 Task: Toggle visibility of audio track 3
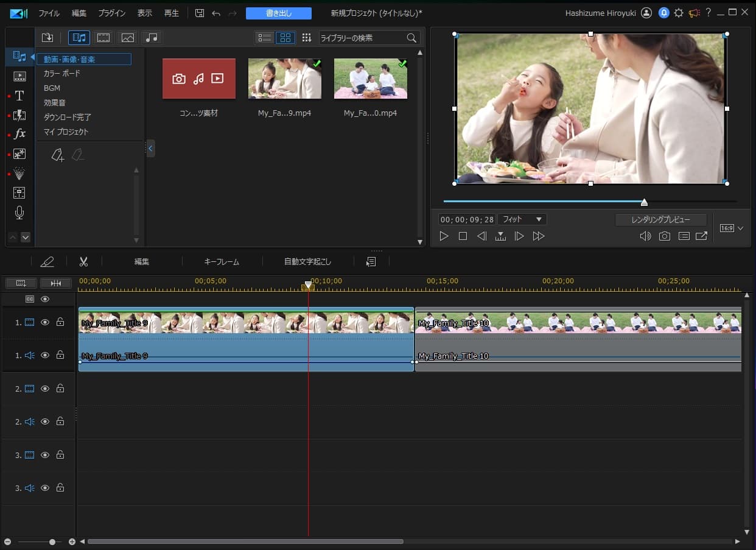click(x=44, y=488)
